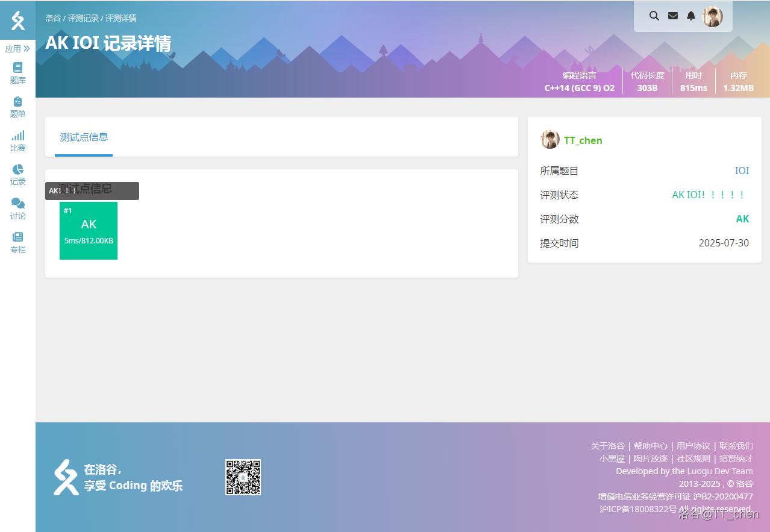The image size is (770, 532).
Task: Click the AK IOI 记录详情 page title
Action: point(108,43)
